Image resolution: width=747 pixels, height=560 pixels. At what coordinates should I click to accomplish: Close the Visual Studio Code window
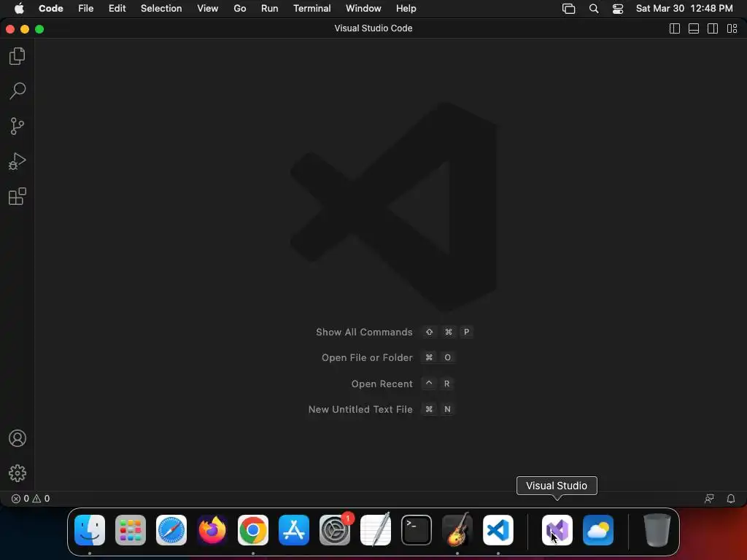pos(10,29)
